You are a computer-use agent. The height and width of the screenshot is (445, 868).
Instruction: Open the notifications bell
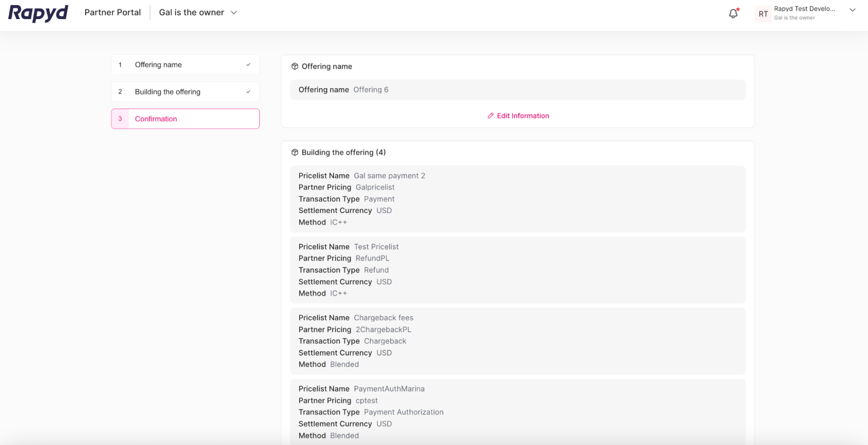coord(733,13)
